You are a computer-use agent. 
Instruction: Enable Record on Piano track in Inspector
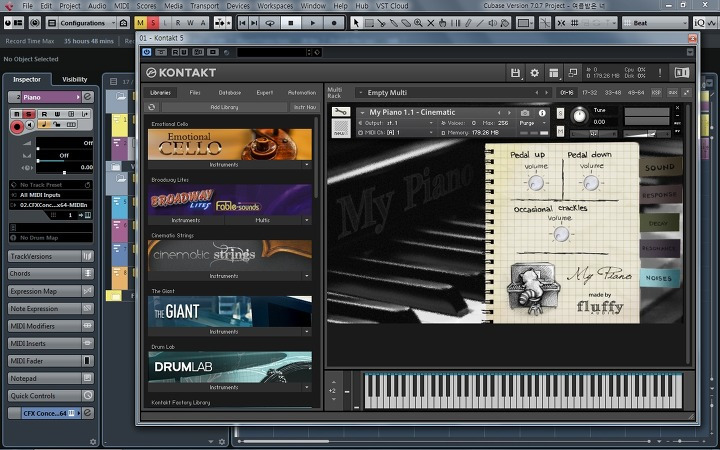(17, 127)
